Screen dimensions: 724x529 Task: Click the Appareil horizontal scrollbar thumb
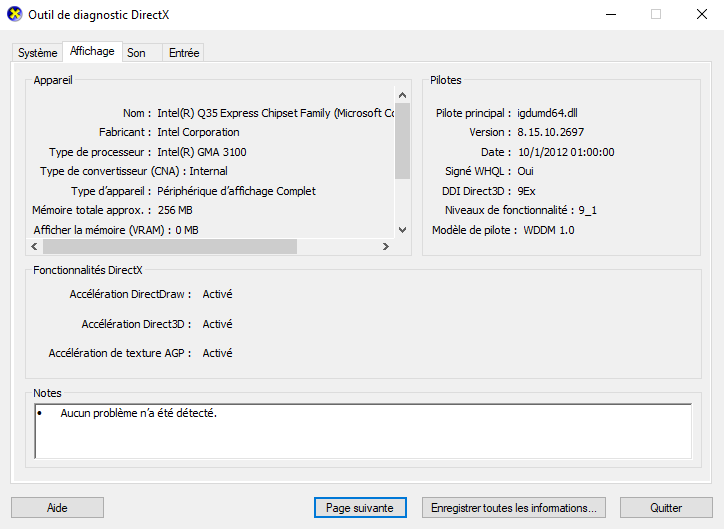(x=170, y=246)
